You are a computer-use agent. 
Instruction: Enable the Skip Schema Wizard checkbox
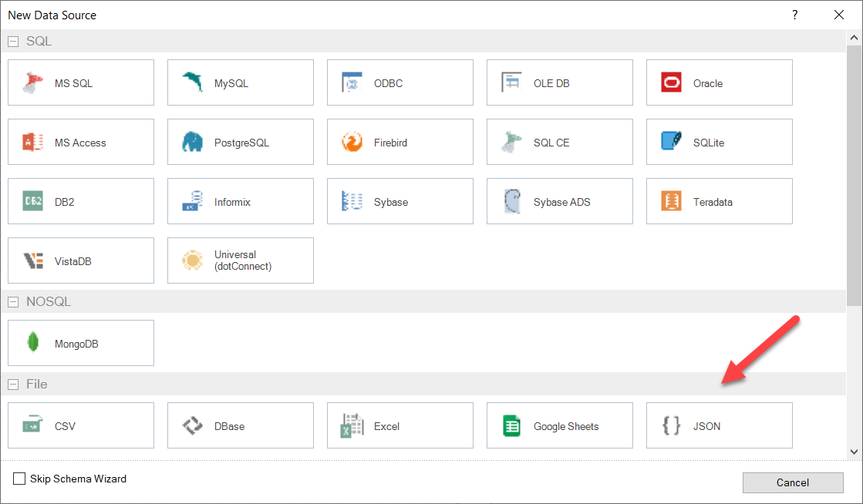pos(19,479)
